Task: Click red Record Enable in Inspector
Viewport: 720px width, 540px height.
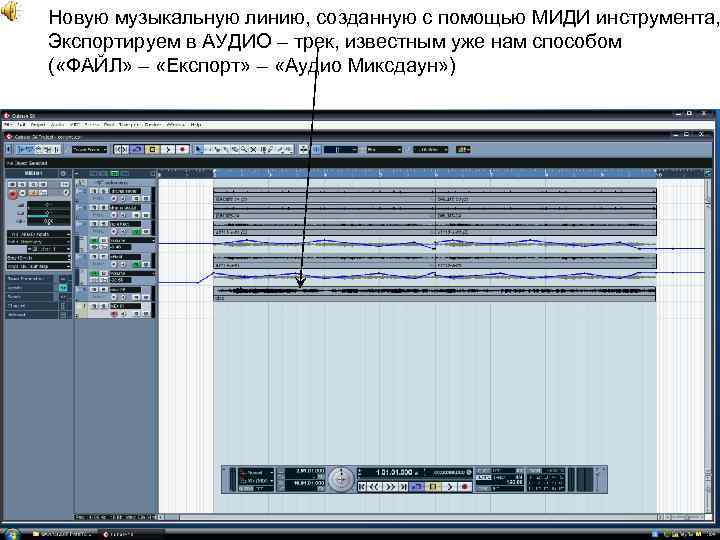Action: point(12,194)
